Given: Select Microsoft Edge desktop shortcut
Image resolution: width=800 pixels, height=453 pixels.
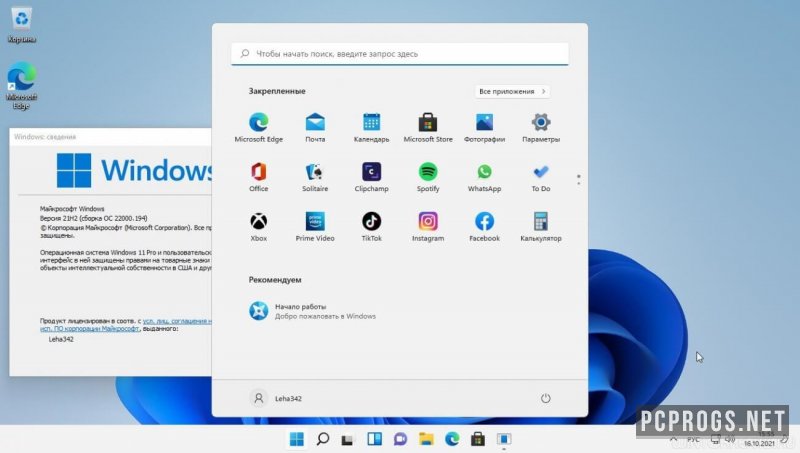Looking at the screenshot, I should click(x=21, y=86).
